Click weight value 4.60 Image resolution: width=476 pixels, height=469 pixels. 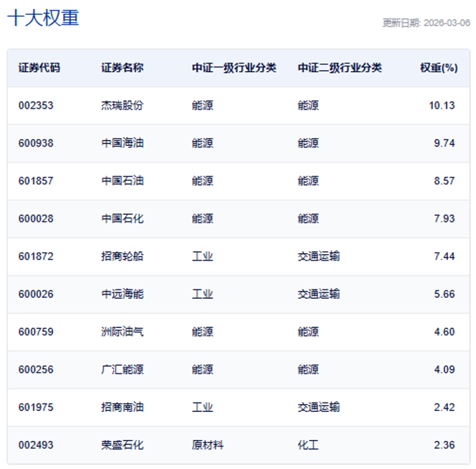coord(444,332)
